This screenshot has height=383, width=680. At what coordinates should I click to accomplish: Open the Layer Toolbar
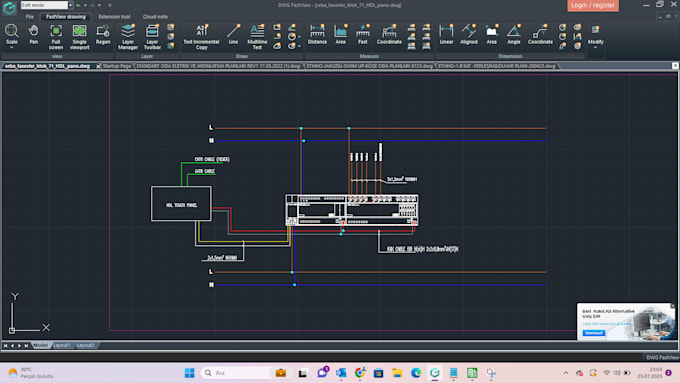(152, 37)
